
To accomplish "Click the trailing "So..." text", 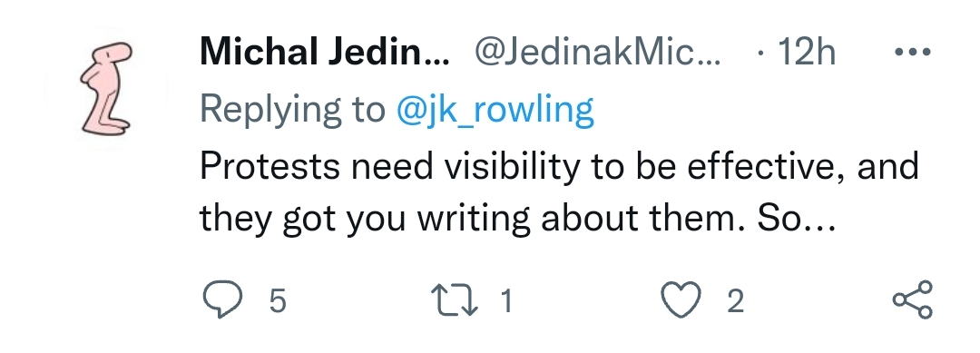I will [797, 219].
